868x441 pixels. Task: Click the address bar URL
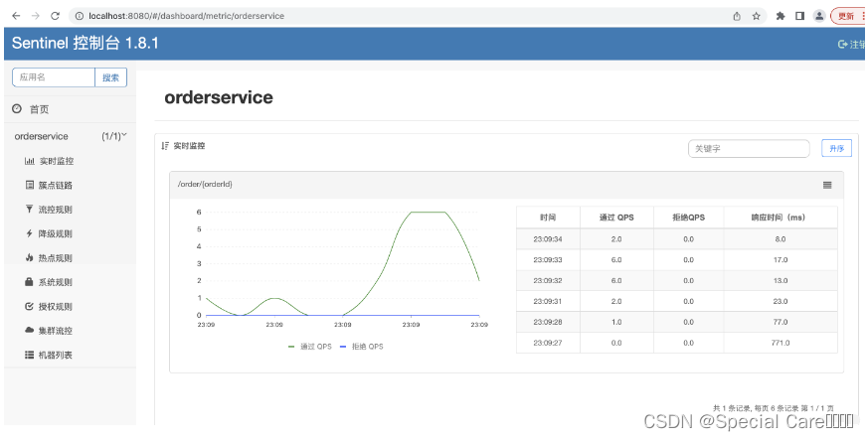[x=186, y=16]
